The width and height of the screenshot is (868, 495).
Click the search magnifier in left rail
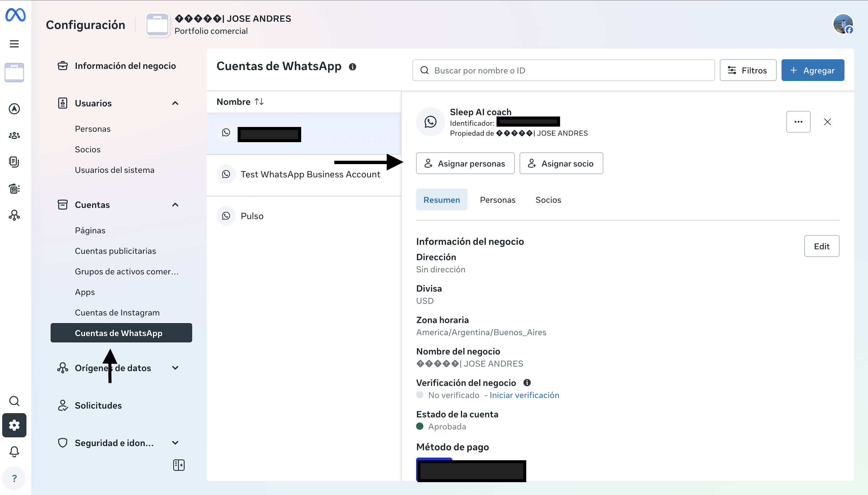[14, 401]
